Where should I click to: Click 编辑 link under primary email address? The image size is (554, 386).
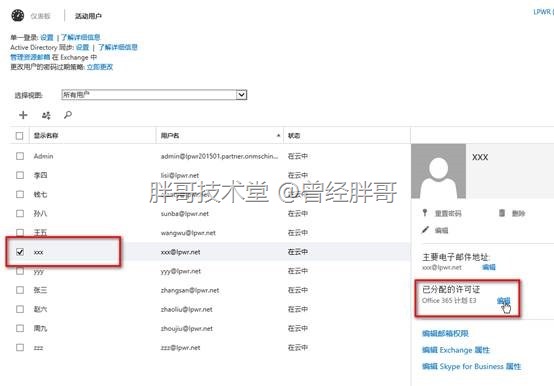(489, 267)
